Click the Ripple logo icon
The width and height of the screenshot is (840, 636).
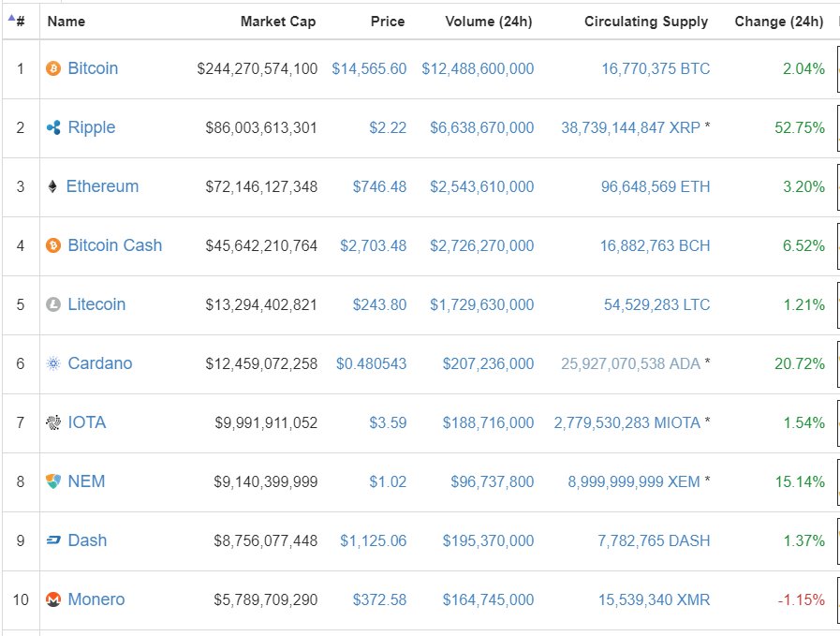click(x=53, y=127)
